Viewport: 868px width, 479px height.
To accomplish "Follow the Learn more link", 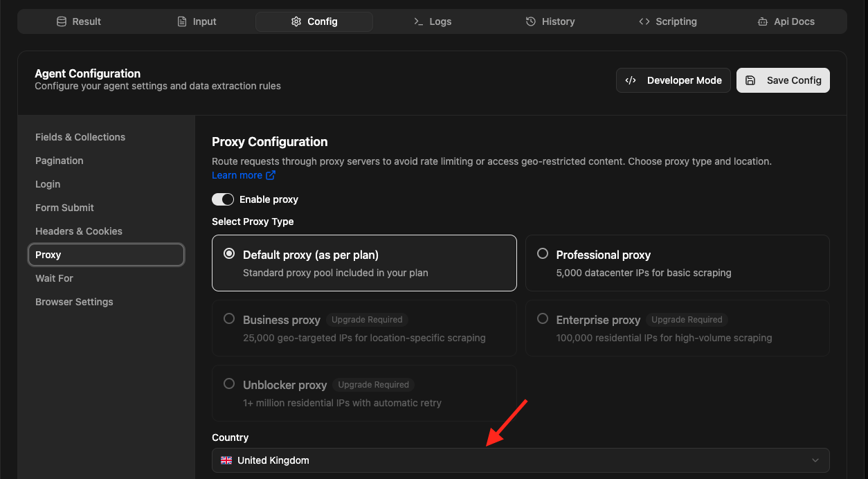I will pyautogui.click(x=237, y=175).
